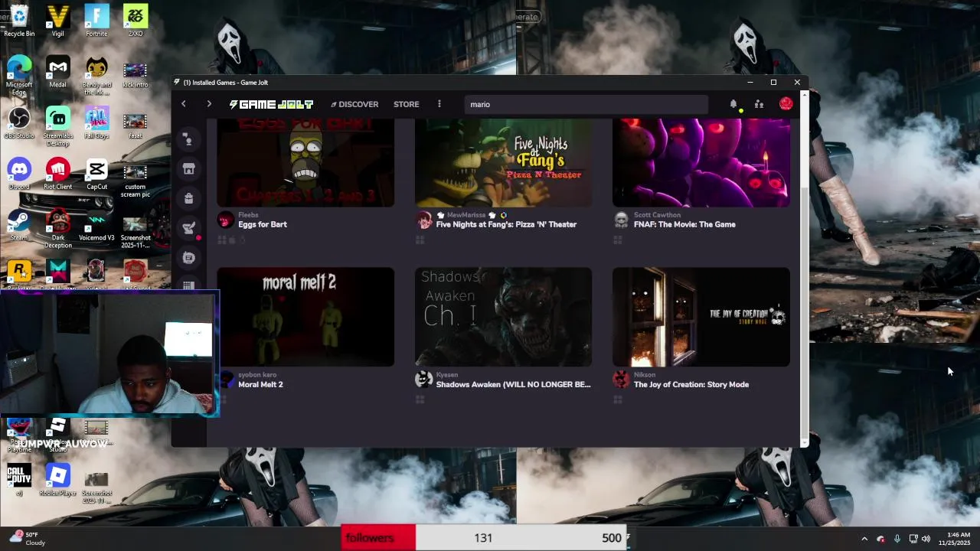
Task: Open the Voicemod V3 desktop shortcut
Action: (x=96, y=226)
